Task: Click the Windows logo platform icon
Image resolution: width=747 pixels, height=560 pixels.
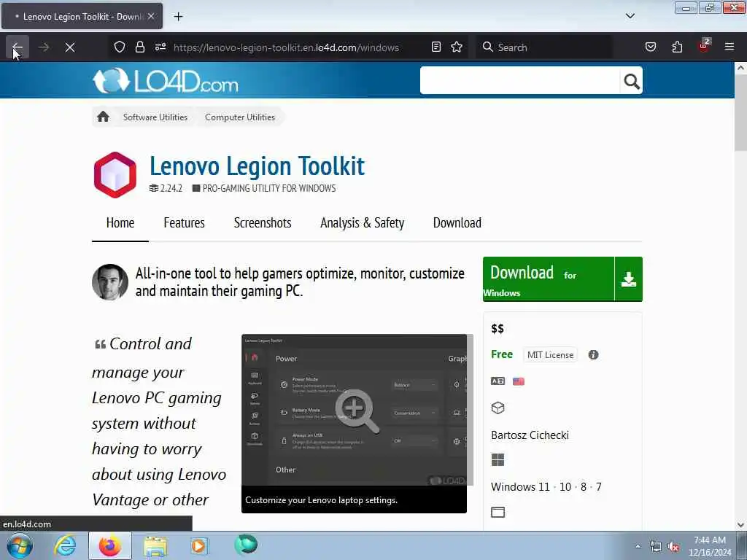Action: pos(498,460)
